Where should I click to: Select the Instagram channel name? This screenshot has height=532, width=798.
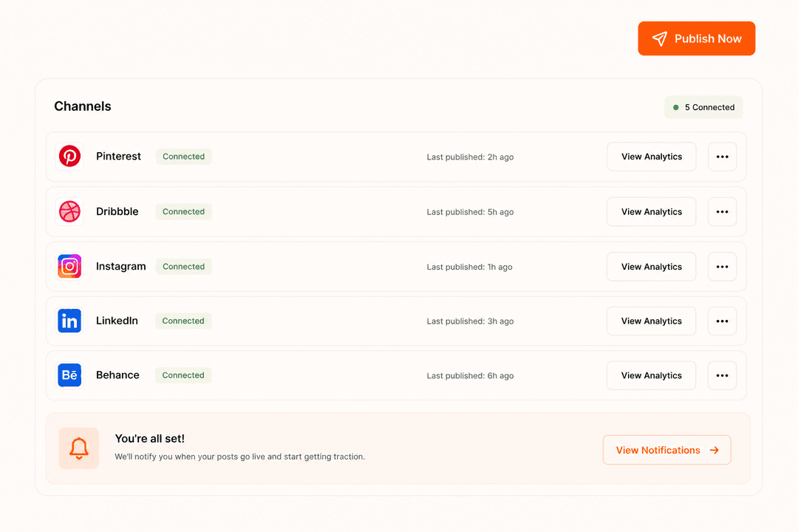point(120,266)
